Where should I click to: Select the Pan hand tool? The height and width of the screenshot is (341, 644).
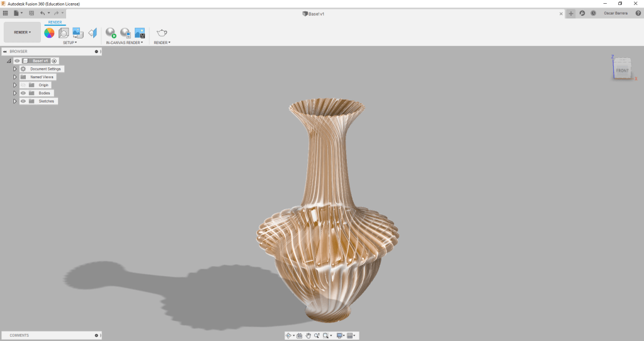(308, 336)
